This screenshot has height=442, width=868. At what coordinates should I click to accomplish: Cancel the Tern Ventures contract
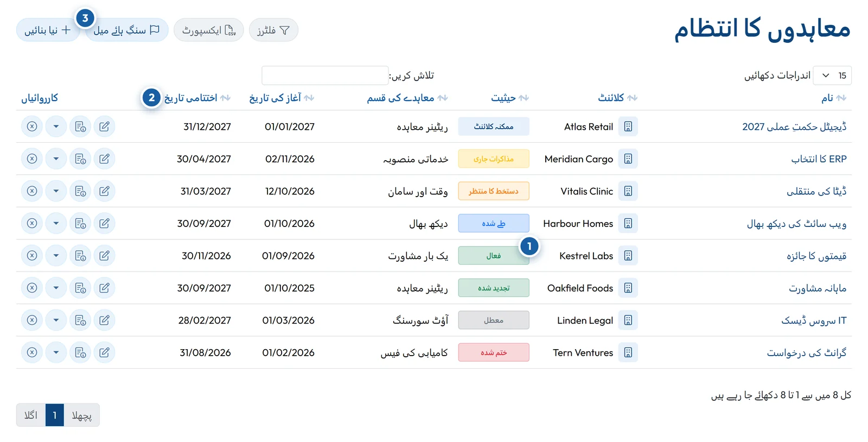32,352
